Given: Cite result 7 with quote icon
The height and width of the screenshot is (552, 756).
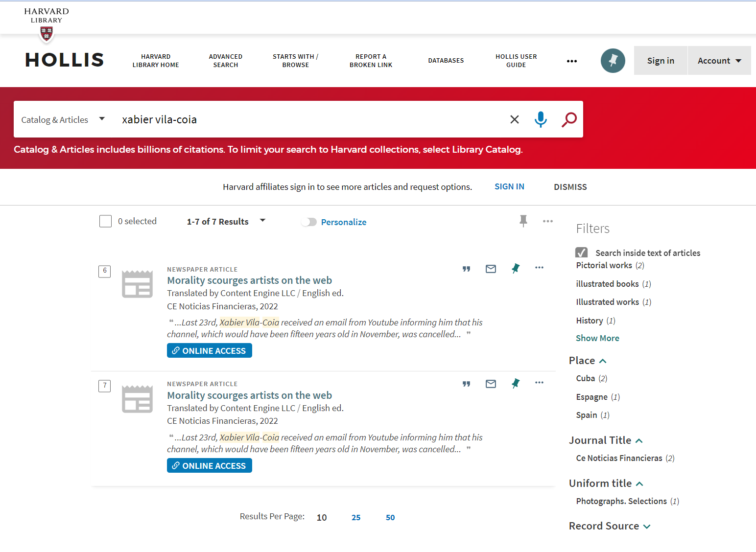Looking at the screenshot, I should pyautogui.click(x=466, y=384).
